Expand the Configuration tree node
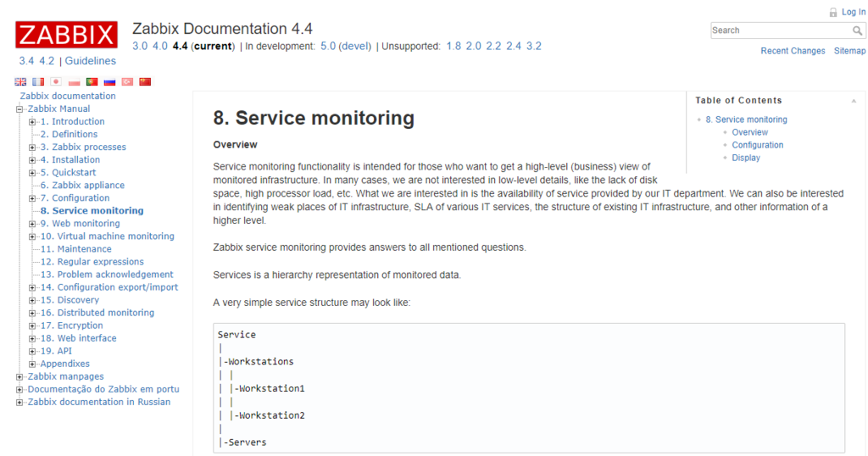868x456 pixels. (x=32, y=198)
